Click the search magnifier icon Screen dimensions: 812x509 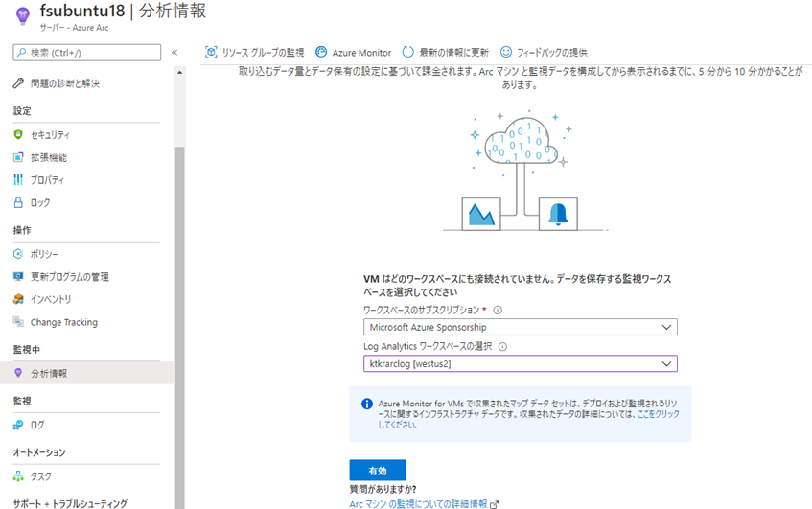pos(22,53)
